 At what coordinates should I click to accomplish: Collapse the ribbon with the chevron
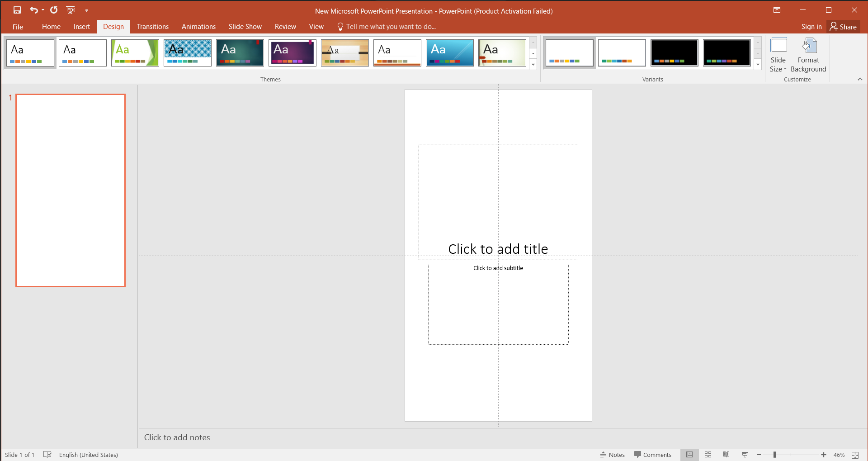pos(860,79)
